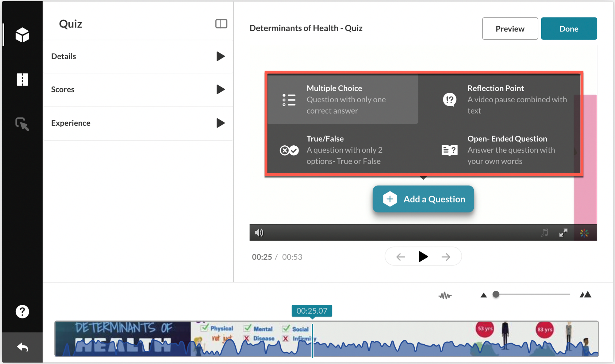Screen dimensions: 615x364
Task: Open the Quiz cube tool in sidebar
Action: tap(22, 35)
